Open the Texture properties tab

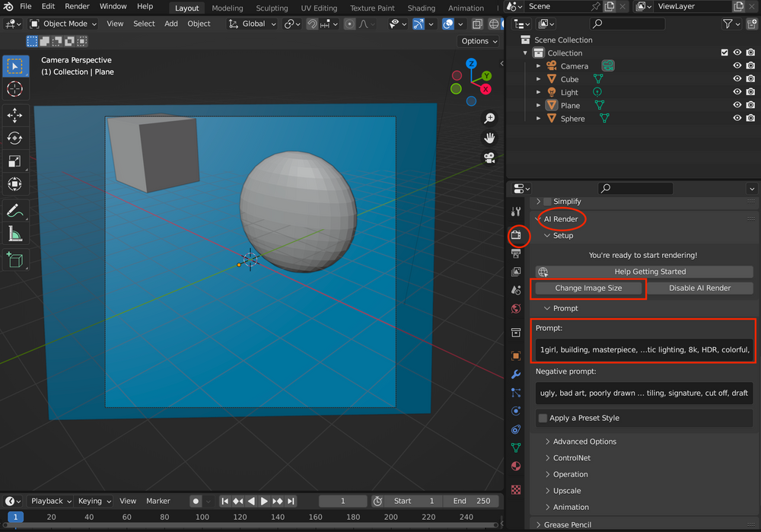tap(516, 490)
